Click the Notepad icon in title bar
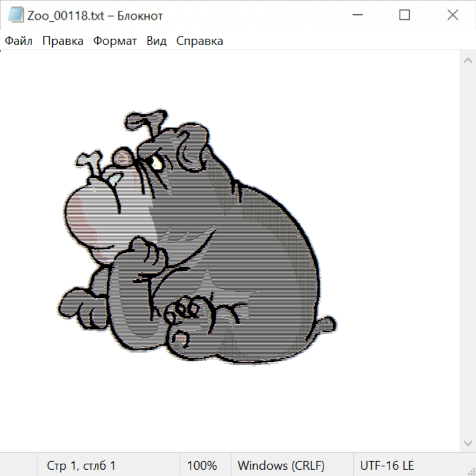The image size is (476, 476). pos(15,15)
